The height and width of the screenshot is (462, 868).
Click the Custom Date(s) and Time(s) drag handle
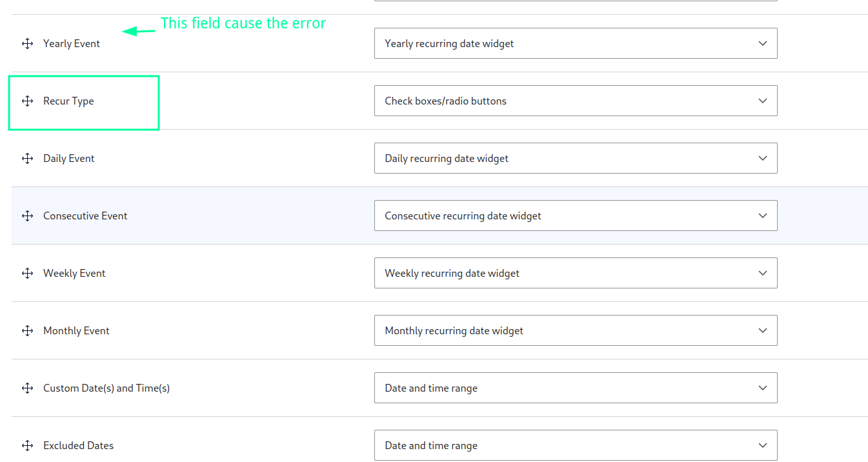coord(27,388)
